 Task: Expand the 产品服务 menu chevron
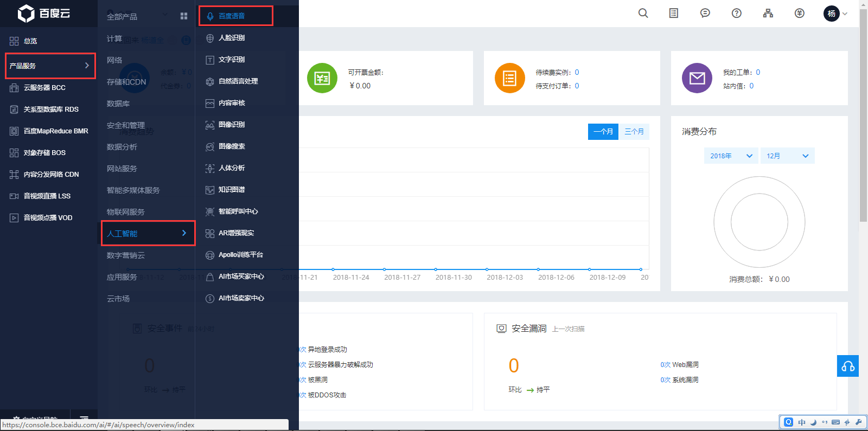[x=87, y=66]
